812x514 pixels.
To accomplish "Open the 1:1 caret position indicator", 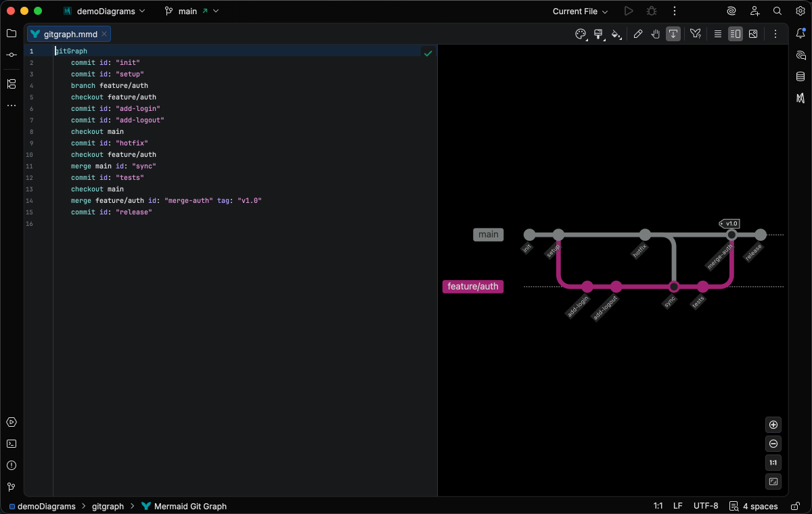I will (x=658, y=506).
